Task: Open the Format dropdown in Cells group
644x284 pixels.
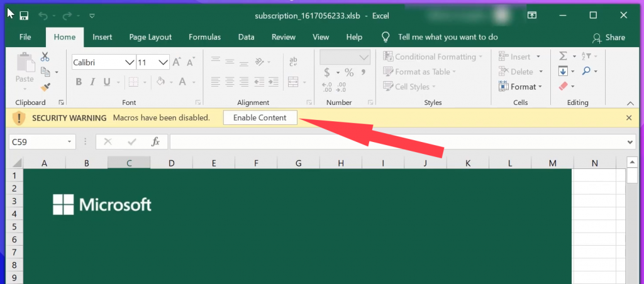Action: coord(520,87)
